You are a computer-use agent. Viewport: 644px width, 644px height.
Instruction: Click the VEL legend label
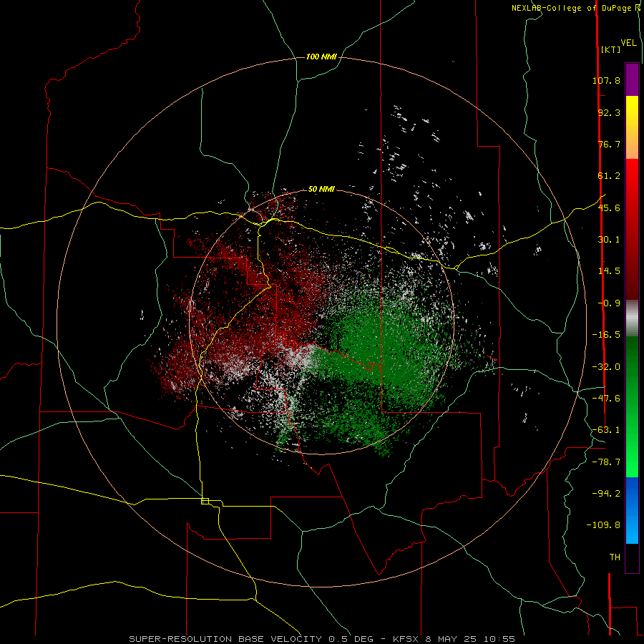[x=628, y=43]
